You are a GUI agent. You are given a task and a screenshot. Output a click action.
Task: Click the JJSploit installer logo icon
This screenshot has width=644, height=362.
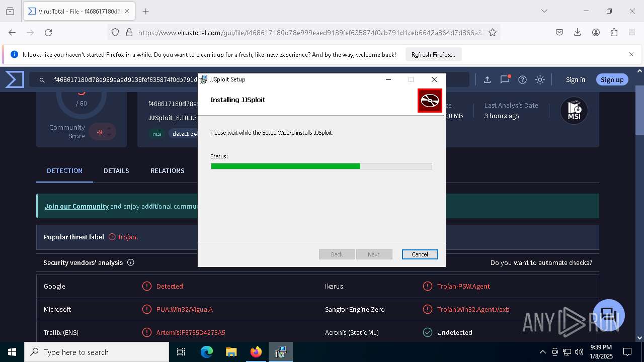pyautogui.click(x=430, y=101)
